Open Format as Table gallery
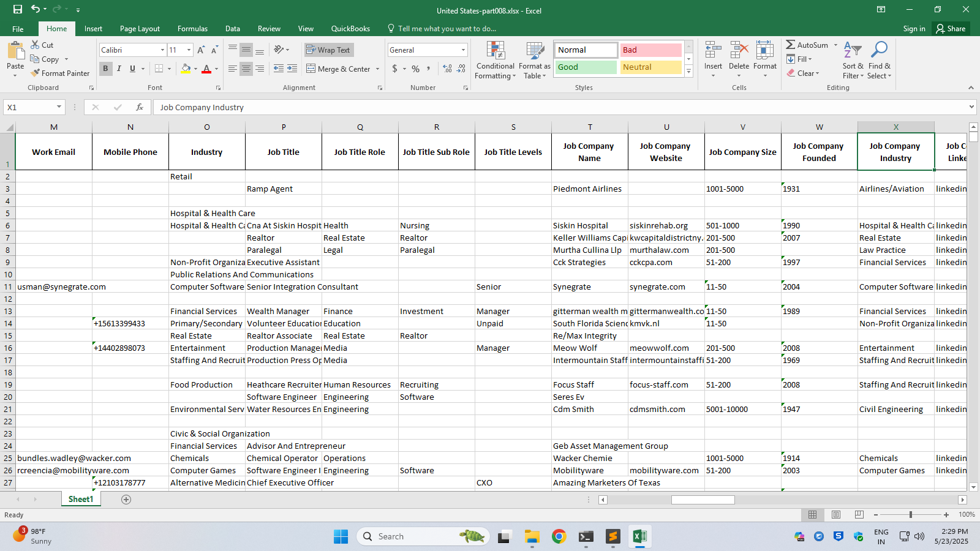 pos(534,60)
